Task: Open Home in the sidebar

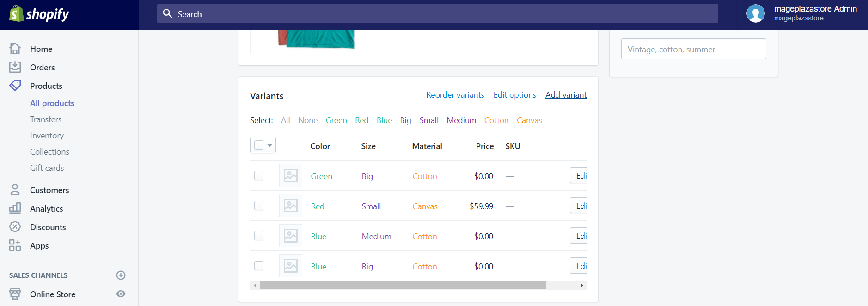Action: tap(41, 49)
